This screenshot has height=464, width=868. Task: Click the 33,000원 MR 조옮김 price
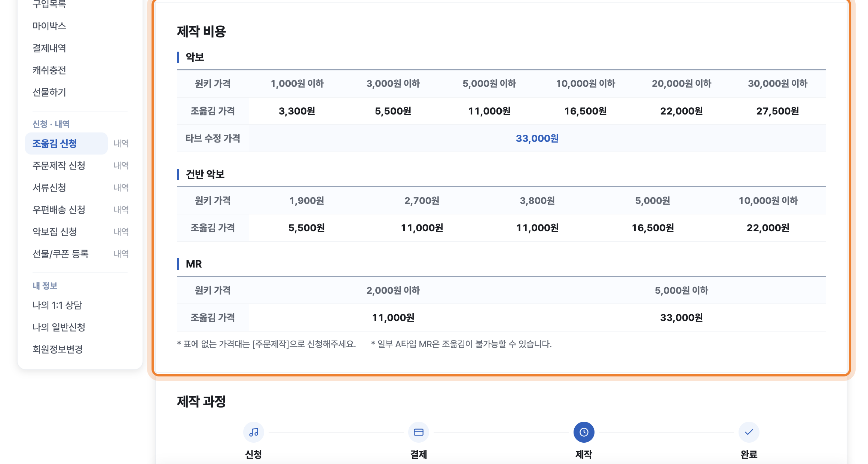(682, 318)
